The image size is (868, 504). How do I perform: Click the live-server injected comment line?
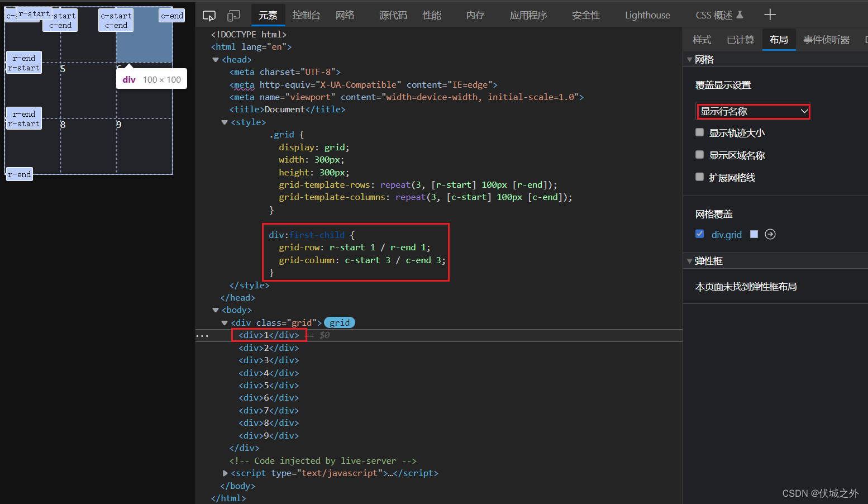(x=323, y=461)
